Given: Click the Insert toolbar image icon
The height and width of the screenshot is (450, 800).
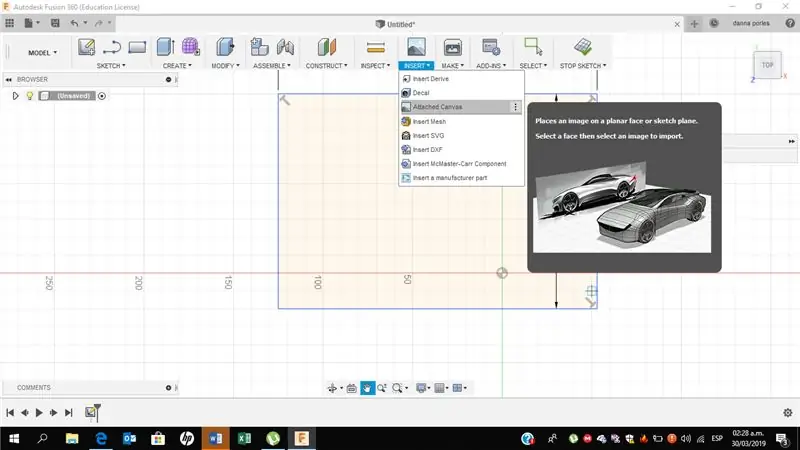Looking at the screenshot, I should (x=416, y=47).
